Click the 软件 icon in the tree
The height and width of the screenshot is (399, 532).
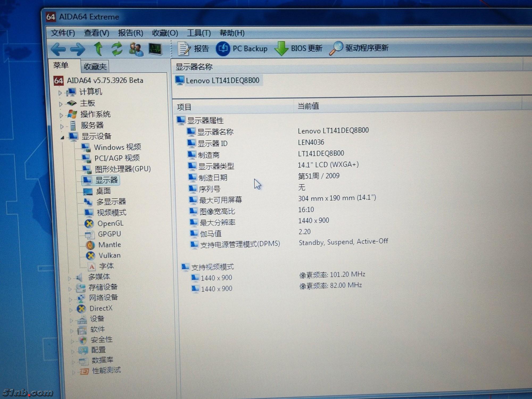(82, 331)
